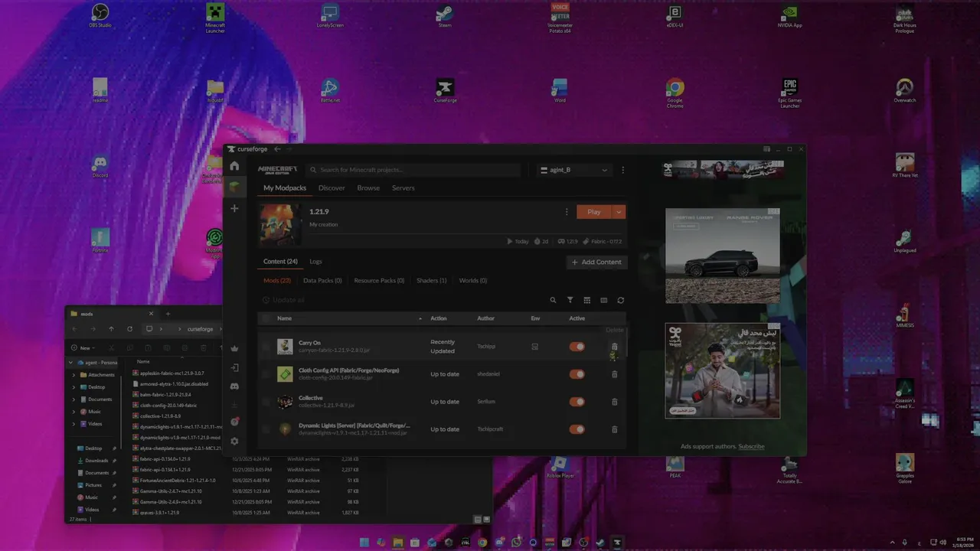Click the filter funnel icon above mods list
Image resolution: width=980 pixels, height=551 pixels.
pyautogui.click(x=570, y=300)
